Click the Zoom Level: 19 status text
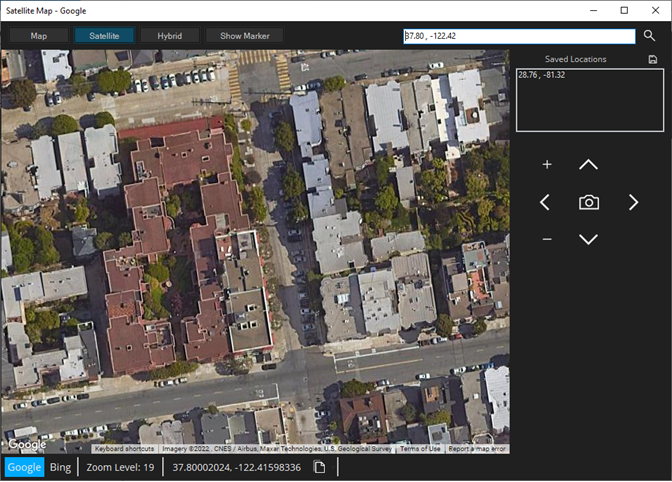This screenshot has height=482, width=672. click(120, 467)
